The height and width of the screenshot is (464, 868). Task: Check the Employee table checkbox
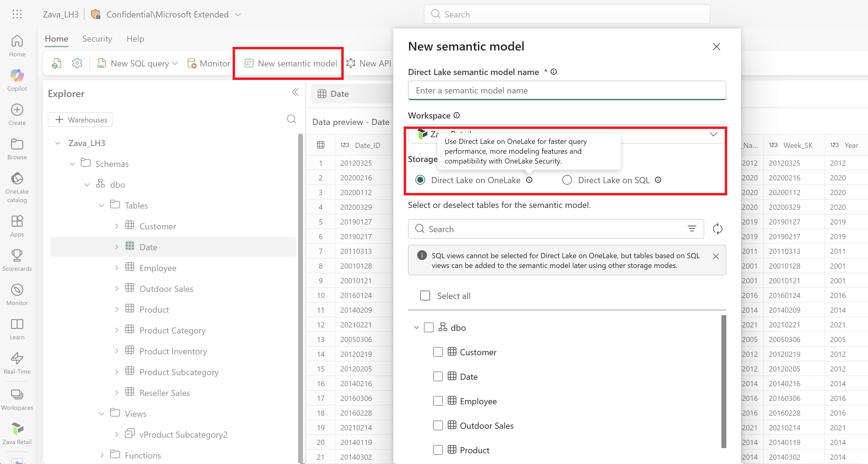click(x=438, y=401)
